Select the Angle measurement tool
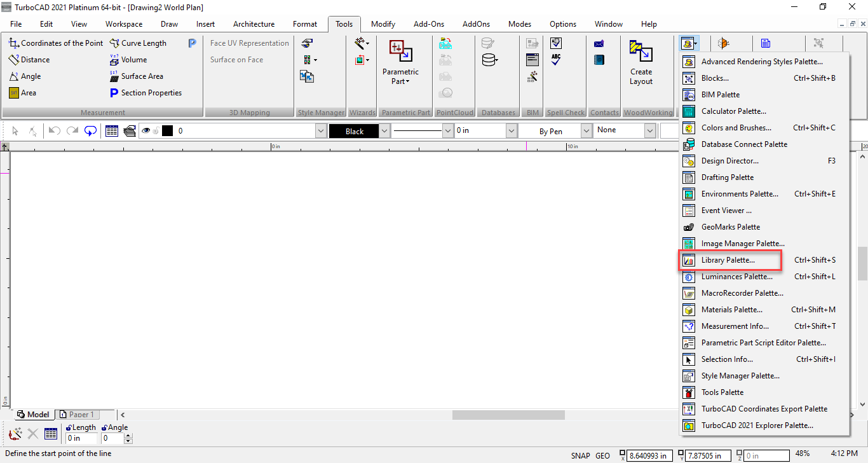Screen dimensions: 868x463 tap(25, 76)
